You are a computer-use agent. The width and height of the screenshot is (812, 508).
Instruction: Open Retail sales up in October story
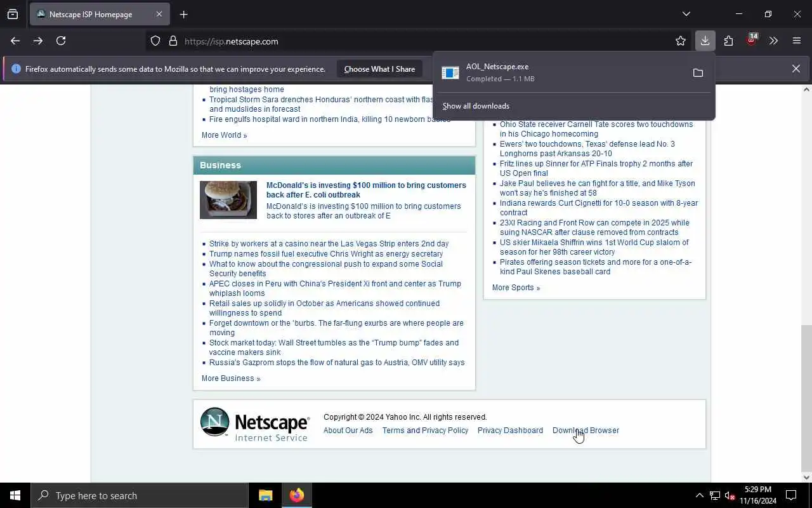tap(324, 308)
